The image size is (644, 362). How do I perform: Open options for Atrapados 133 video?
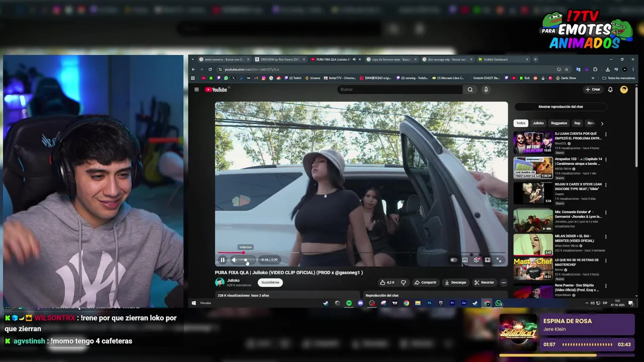point(605,160)
